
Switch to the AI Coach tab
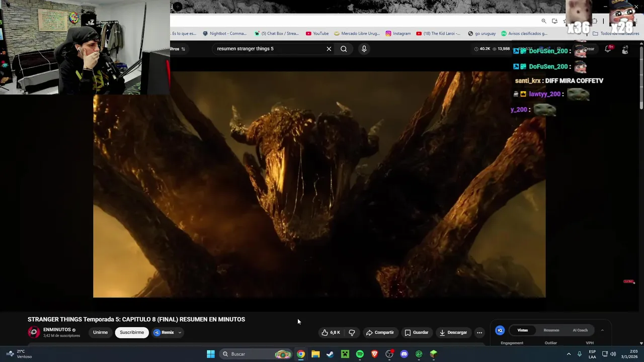point(580,330)
